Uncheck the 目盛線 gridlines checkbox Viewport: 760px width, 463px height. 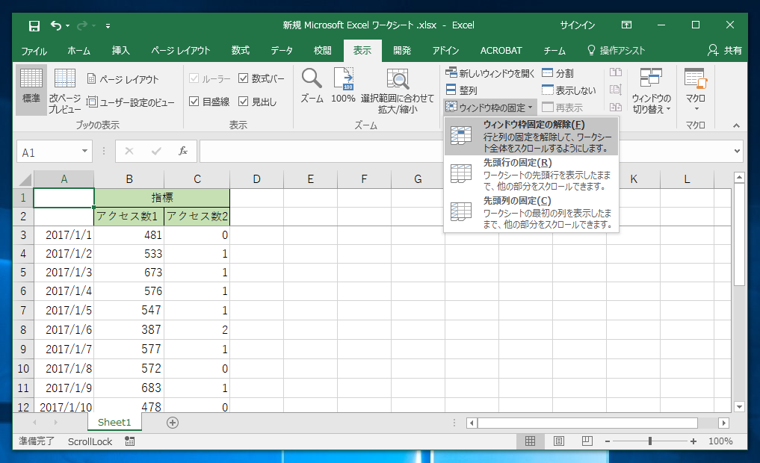(x=194, y=101)
